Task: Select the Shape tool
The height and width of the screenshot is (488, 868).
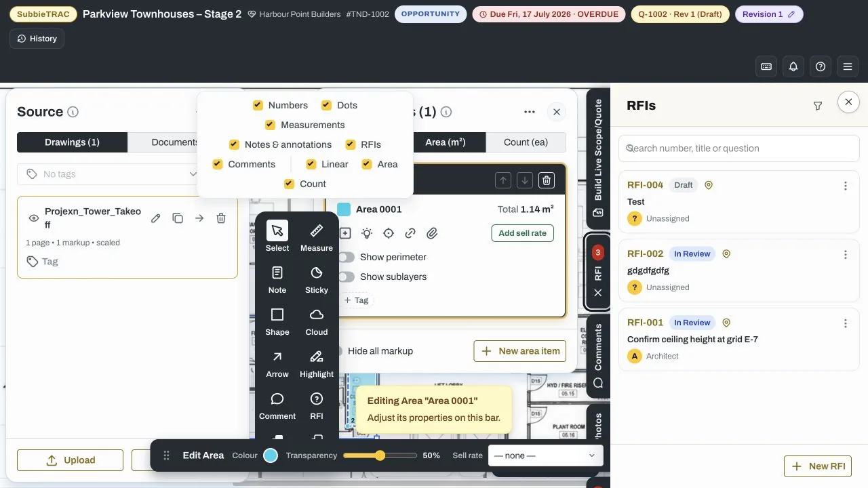Action: pos(277,320)
